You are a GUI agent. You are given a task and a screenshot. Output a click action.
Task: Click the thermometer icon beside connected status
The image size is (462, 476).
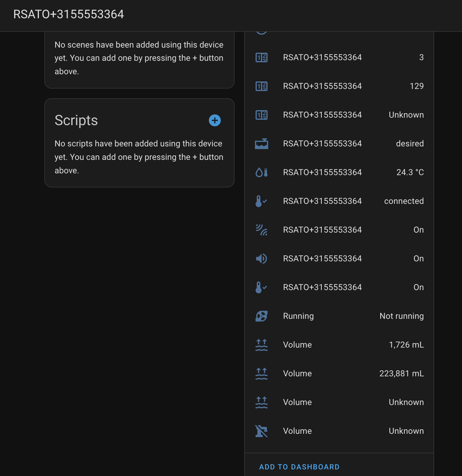tap(261, 201)
